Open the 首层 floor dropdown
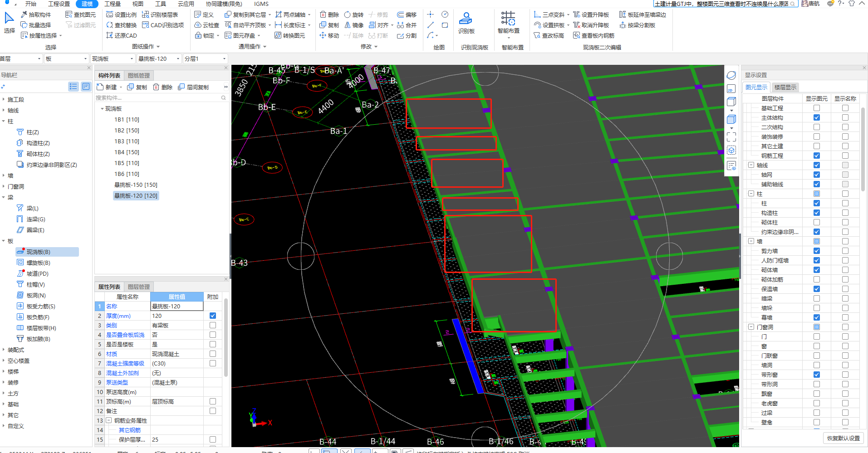Screen dimensions: 868x453 click(21, 58)
